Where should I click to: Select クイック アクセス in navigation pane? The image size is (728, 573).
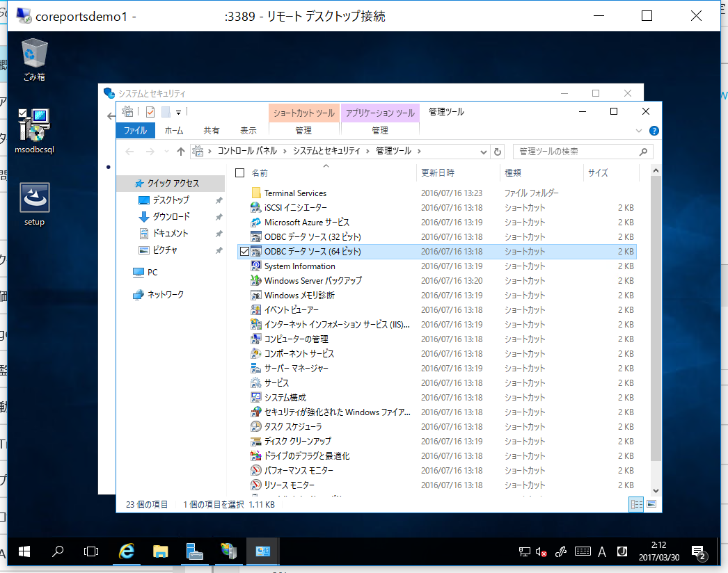pos(171,184)
